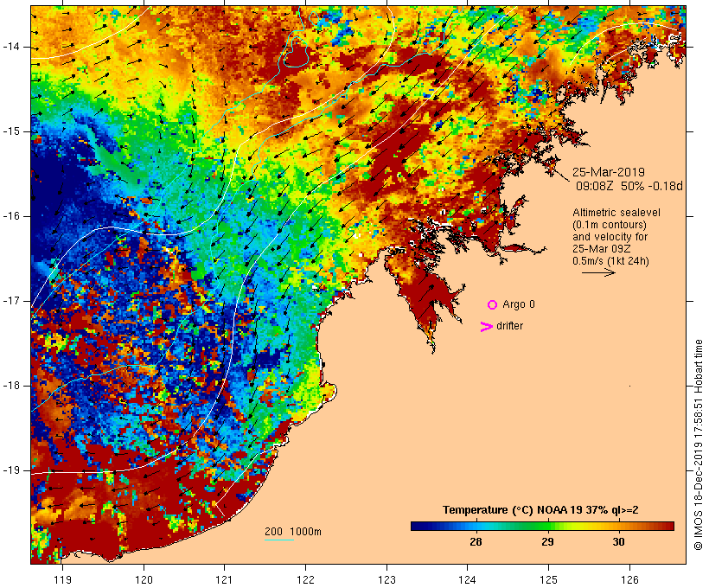
Task: Click the Temperature NOAA 19 title
Action: [x=540, y=510]
